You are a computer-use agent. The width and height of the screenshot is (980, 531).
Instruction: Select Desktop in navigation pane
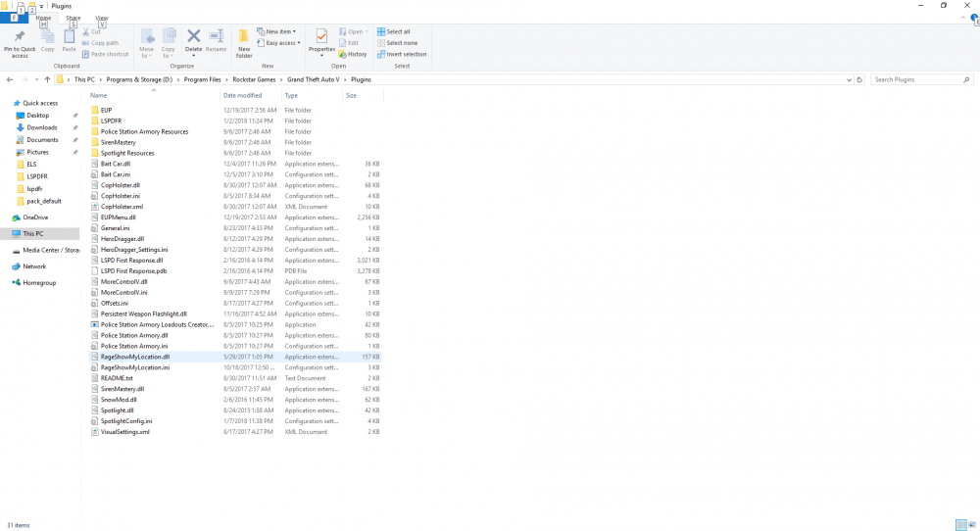37,116
